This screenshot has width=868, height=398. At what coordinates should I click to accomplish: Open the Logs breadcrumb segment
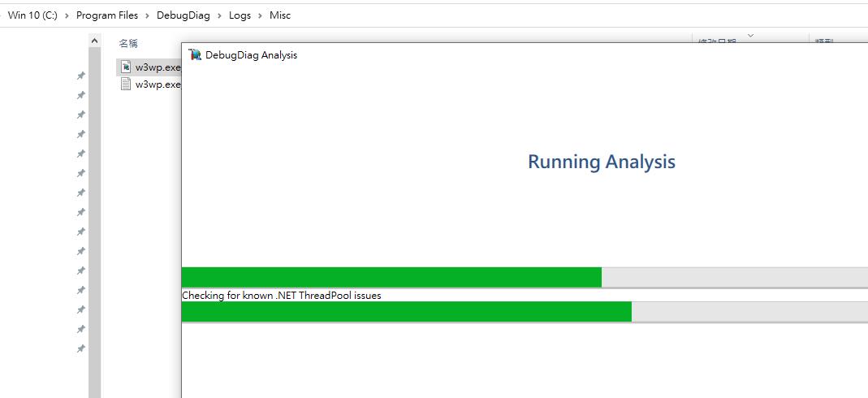click(240, 15)
